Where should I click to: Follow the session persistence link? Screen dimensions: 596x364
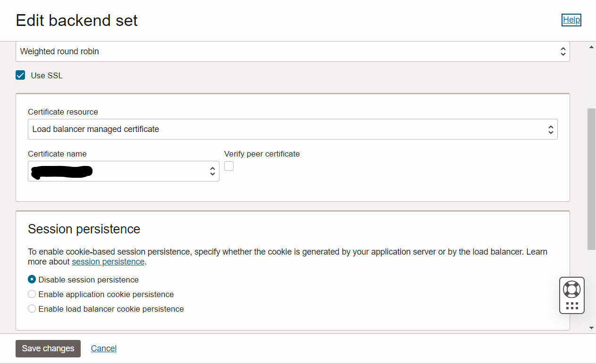pyautogui.click(x=108, y=262)
